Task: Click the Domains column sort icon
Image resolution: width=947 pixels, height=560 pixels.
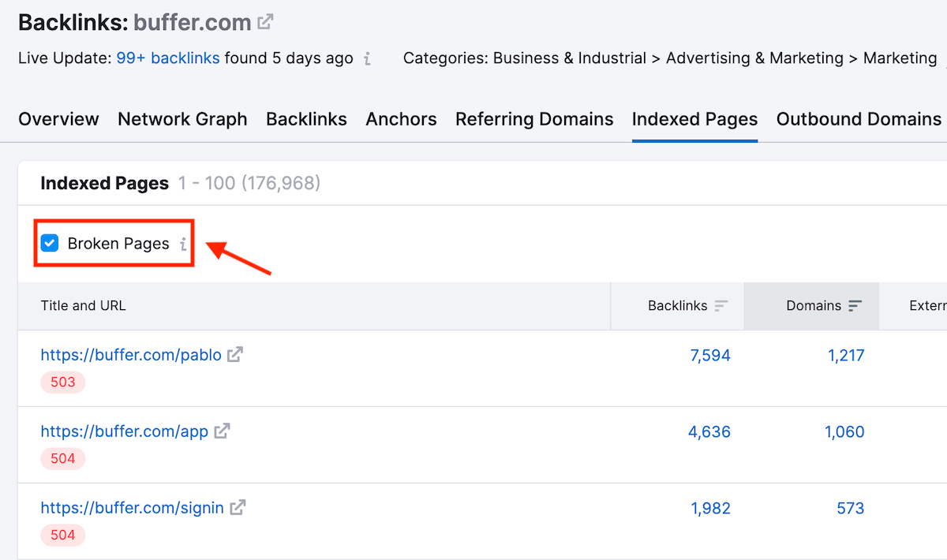Action: click(855, 306)
